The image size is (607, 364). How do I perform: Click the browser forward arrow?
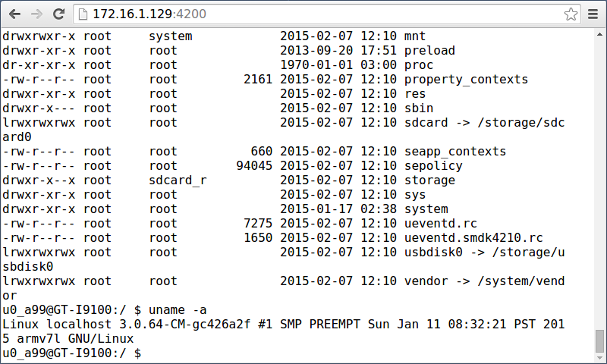coord(36,14)
